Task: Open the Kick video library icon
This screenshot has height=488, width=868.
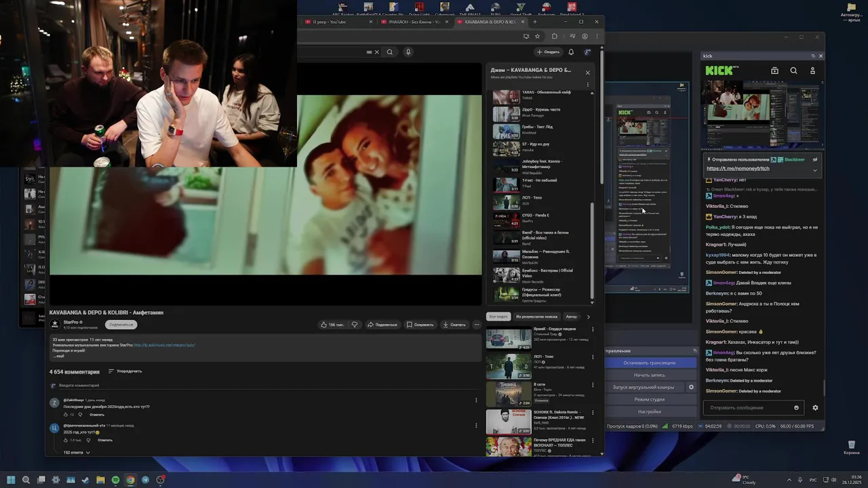Action: tap(774, 70)
